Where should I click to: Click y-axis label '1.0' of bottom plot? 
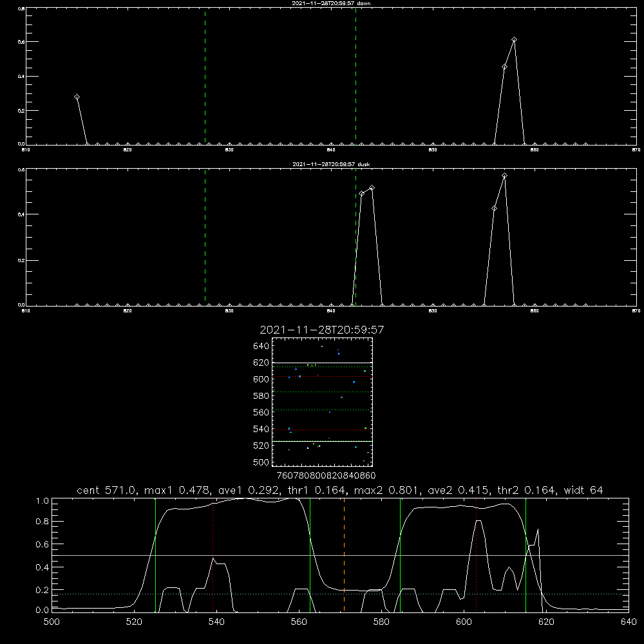click(x=43, y=500)
